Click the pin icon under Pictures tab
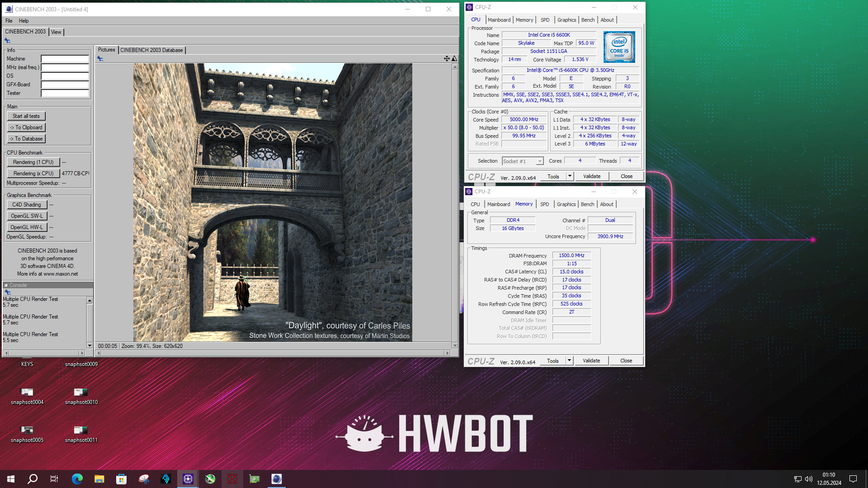This screenshot has height=488, width=868. [x=100, y=59]
